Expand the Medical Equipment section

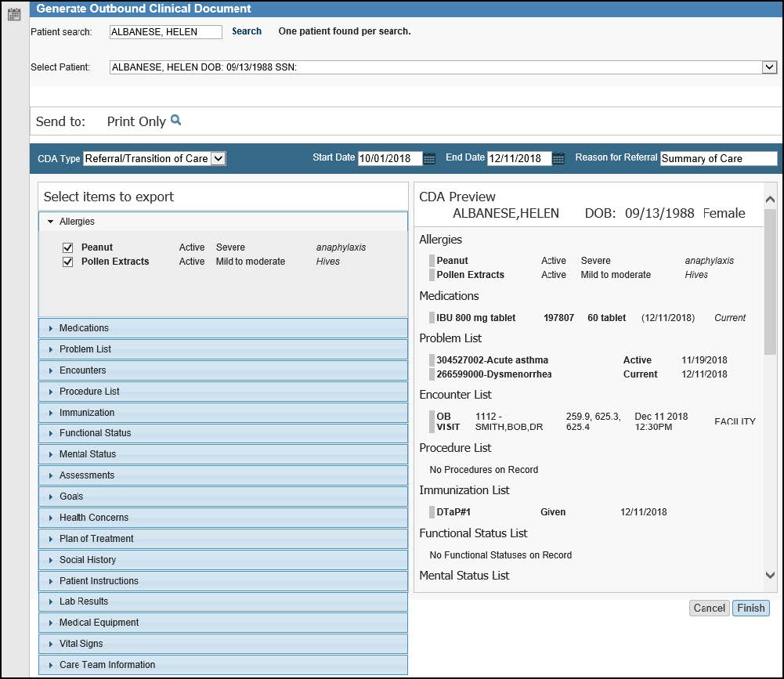[223, 623]
